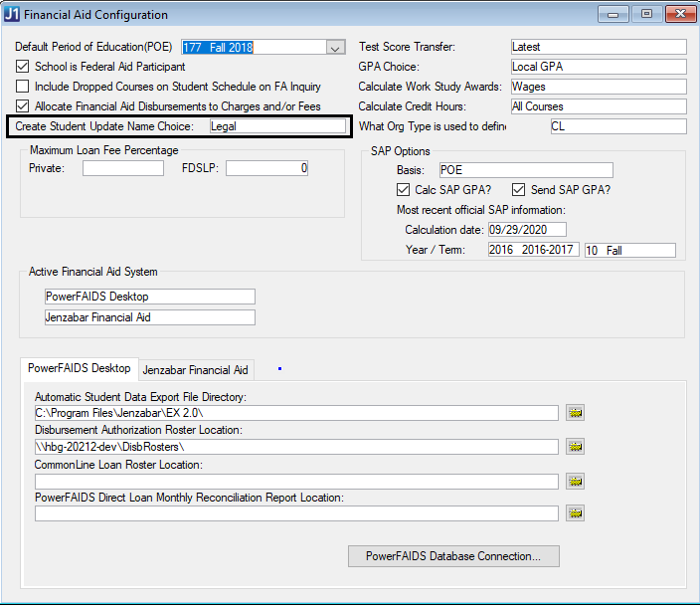
Task: Click the Create Student Update Name Choice field
Action: click(276, 126)
